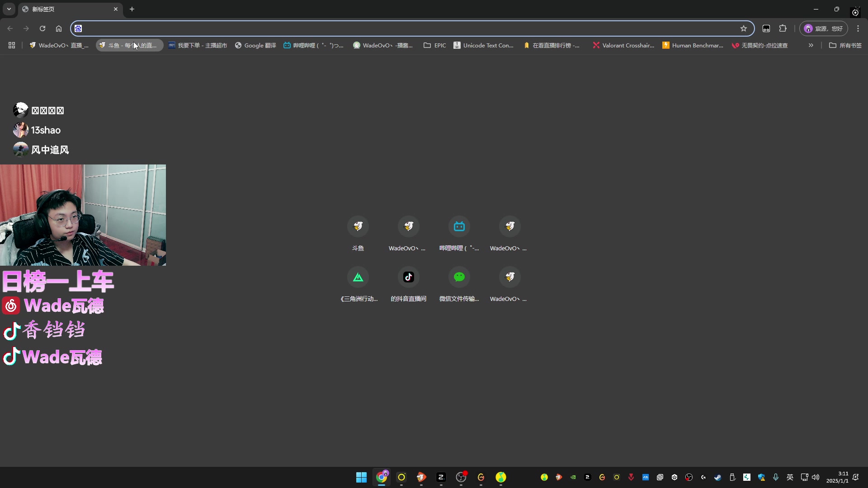Open the Douyin live room shortcut

click(x=408, y=277)
